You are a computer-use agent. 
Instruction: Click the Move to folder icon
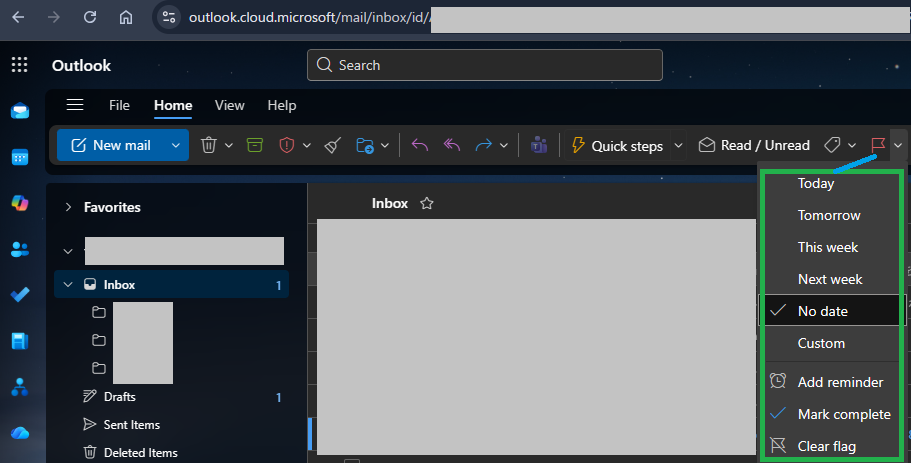click(x=365, y=145)
